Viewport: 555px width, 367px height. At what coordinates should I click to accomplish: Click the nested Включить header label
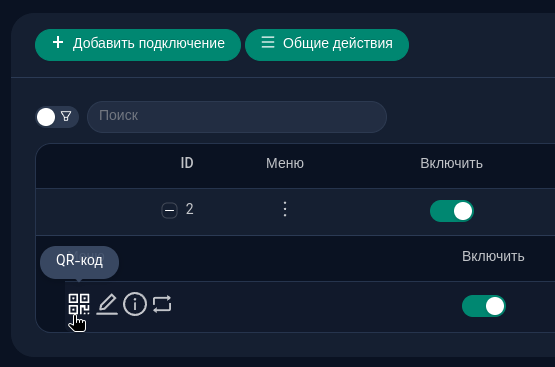coord(493,257)
